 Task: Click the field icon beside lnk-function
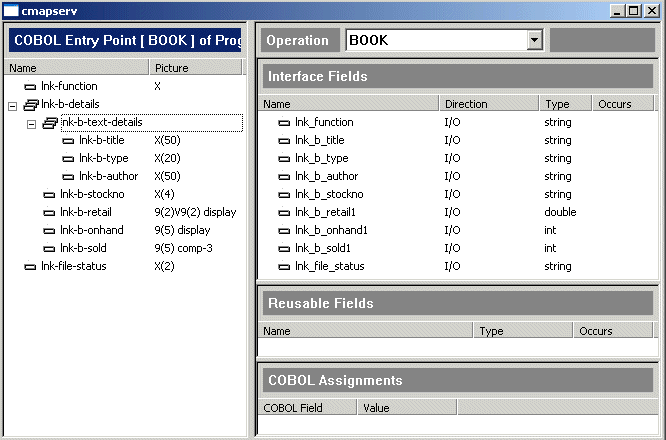pyautogui.click(x=30, y=87)
